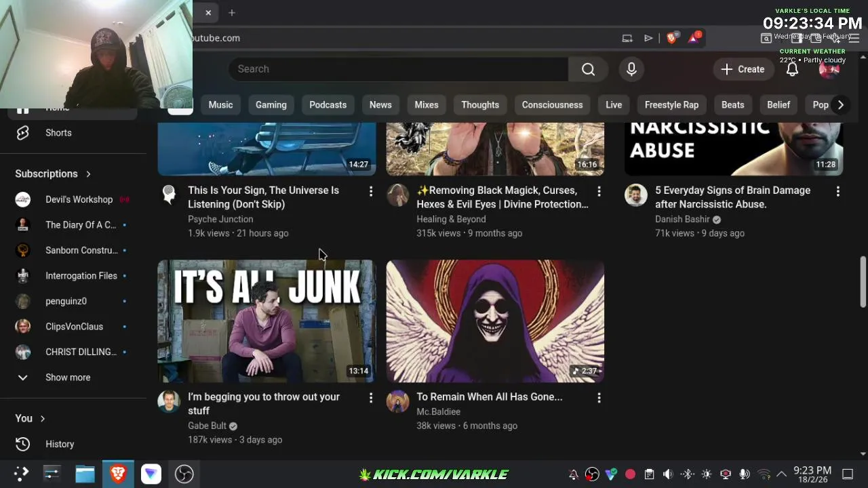Image resolution: width=868 pixels, height=488 pixels.
Task: Click the volume icon in system tray
Action: tap(668, 474)
